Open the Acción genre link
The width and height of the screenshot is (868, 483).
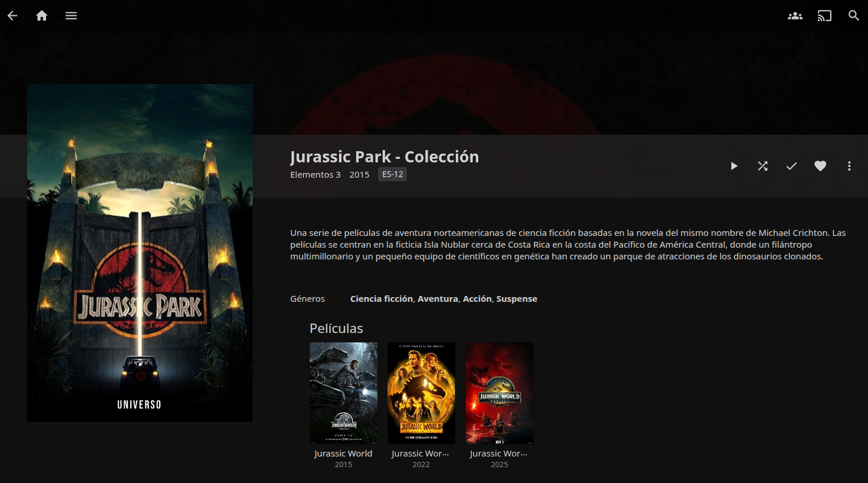(x=477, y=299)
